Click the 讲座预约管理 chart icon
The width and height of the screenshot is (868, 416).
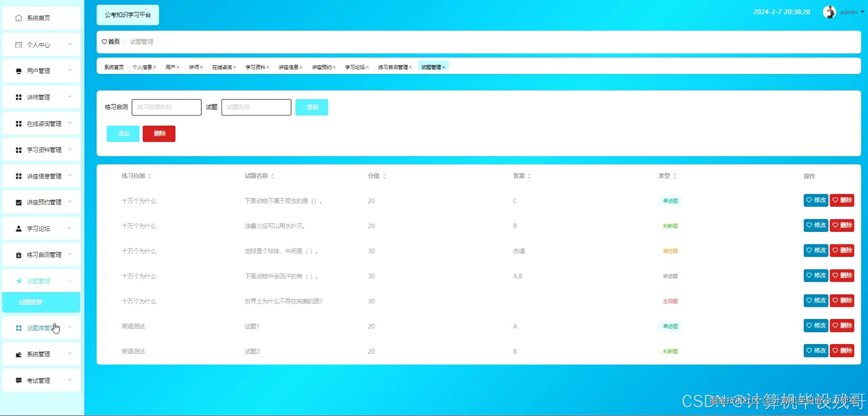pyautogui.click(x=19, y=203)
